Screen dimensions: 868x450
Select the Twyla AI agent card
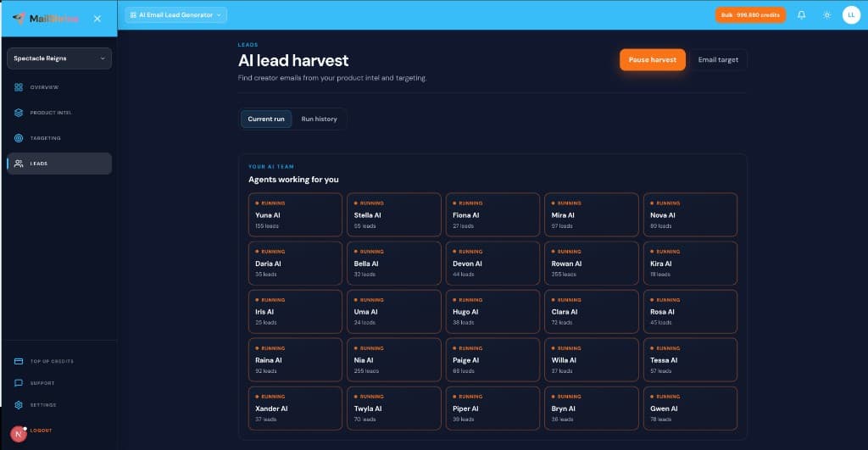point(394,408)
